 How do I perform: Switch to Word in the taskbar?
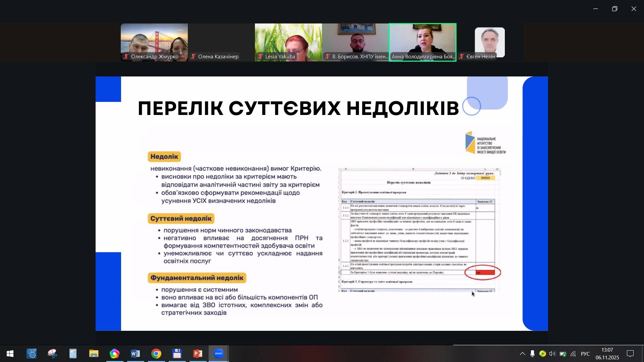point(136,354)
